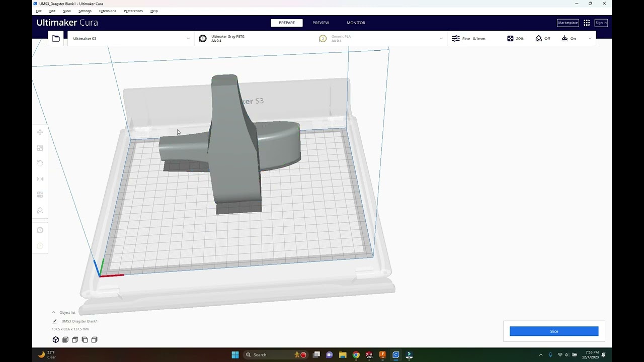Image resolution: width=644 pixels, height=362 pixels.
Task: Switch to front view cube icon
Action: point(65,340)
